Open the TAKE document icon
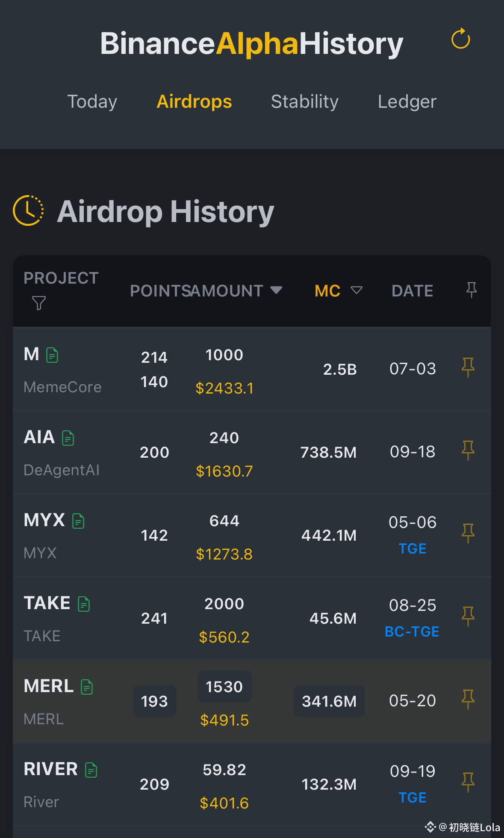The width and height of the screenshot is (504, 838). pos(84,604)
